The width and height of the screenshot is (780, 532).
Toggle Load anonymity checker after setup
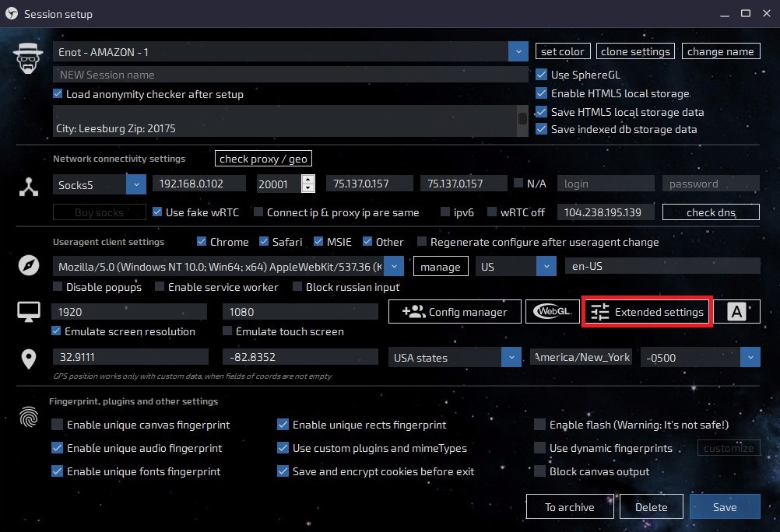[x=58, y=93]
